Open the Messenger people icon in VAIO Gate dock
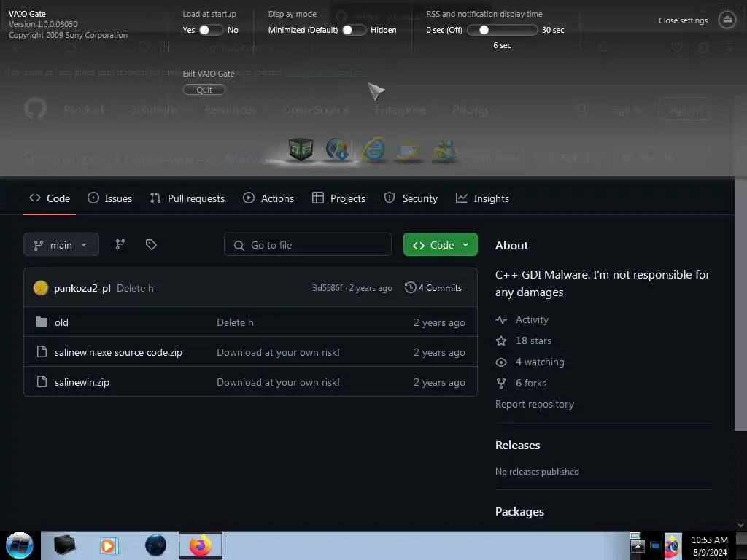Image resolution: width=747 pixels, height=560 pixels. pyautogui.click(x=444, y=150)
